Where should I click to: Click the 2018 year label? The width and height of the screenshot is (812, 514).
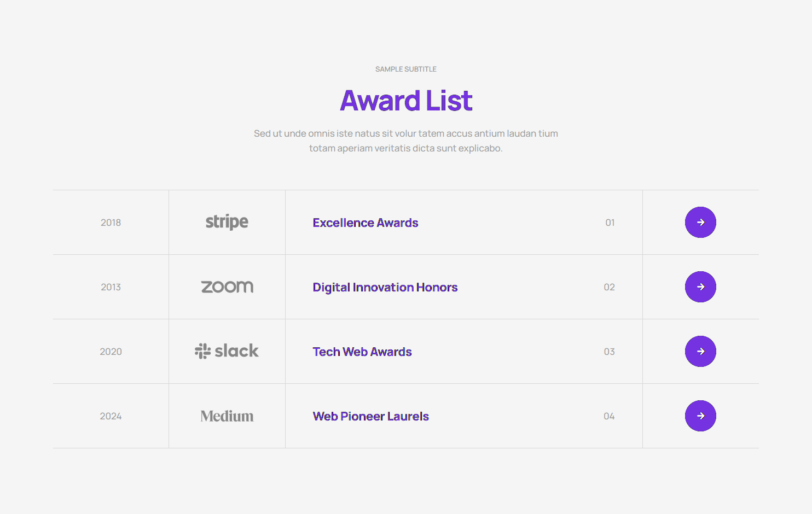pyautogui.click(x=111, y=223)
